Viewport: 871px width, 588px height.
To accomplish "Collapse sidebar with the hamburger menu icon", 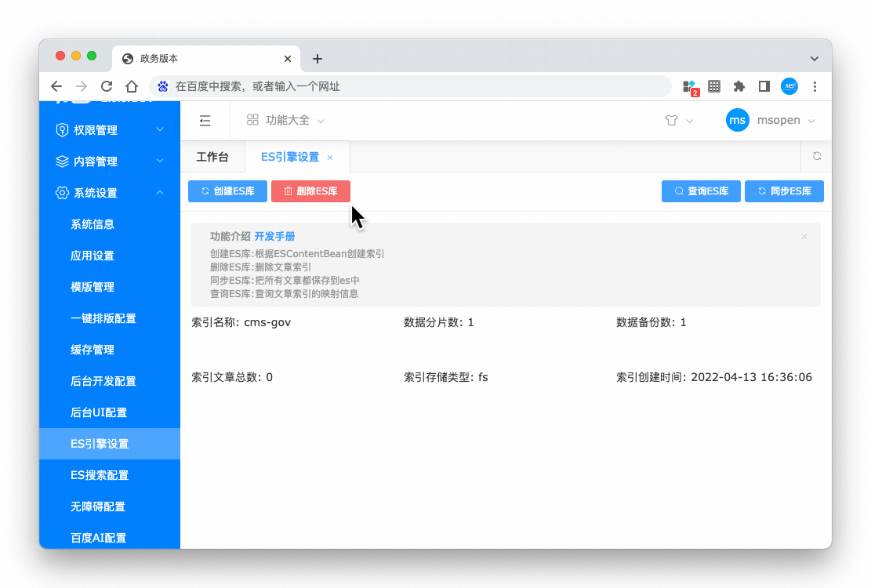I will coord(205,121).
